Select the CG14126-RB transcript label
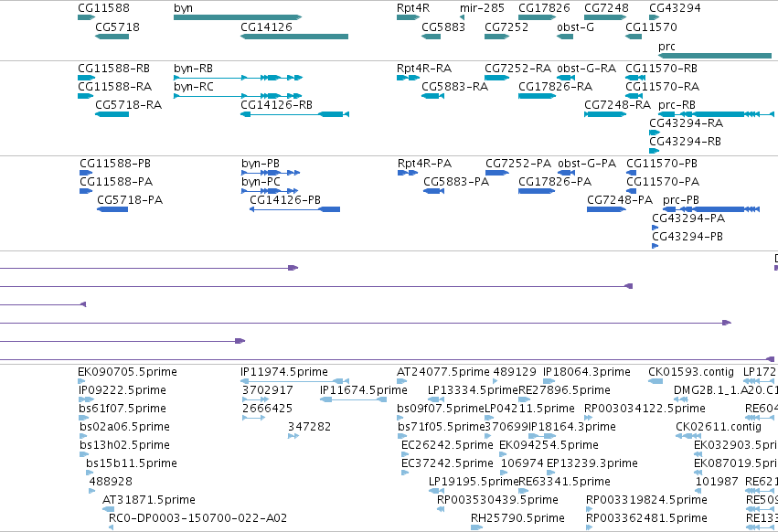778x532 pixels. click(276, 105)
